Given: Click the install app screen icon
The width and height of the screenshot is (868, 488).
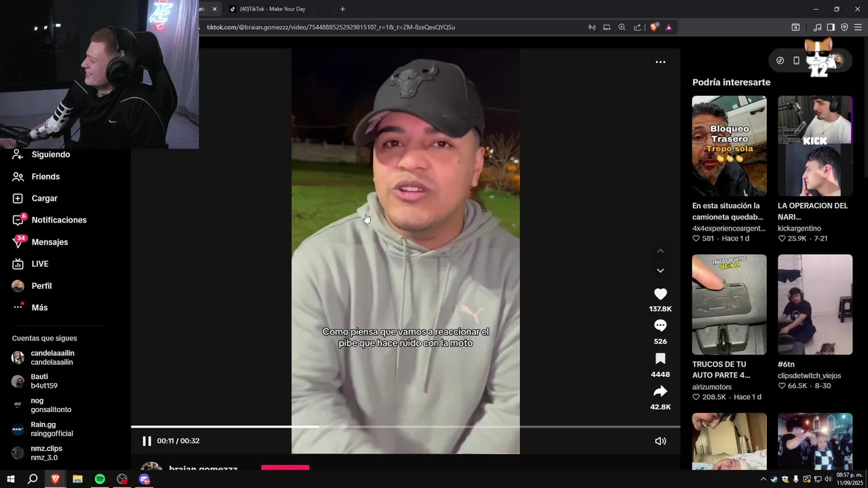Looking at the screenshot, I should tap(607, 27).
